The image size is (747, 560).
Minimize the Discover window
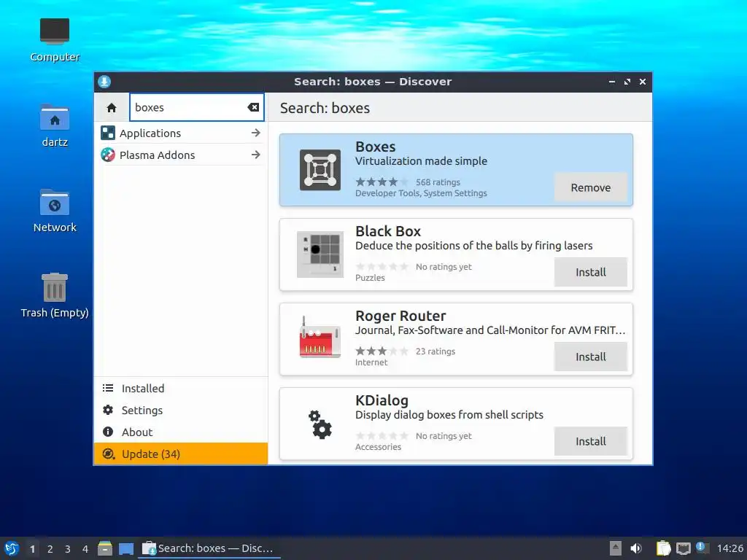[x=612, y=82]
